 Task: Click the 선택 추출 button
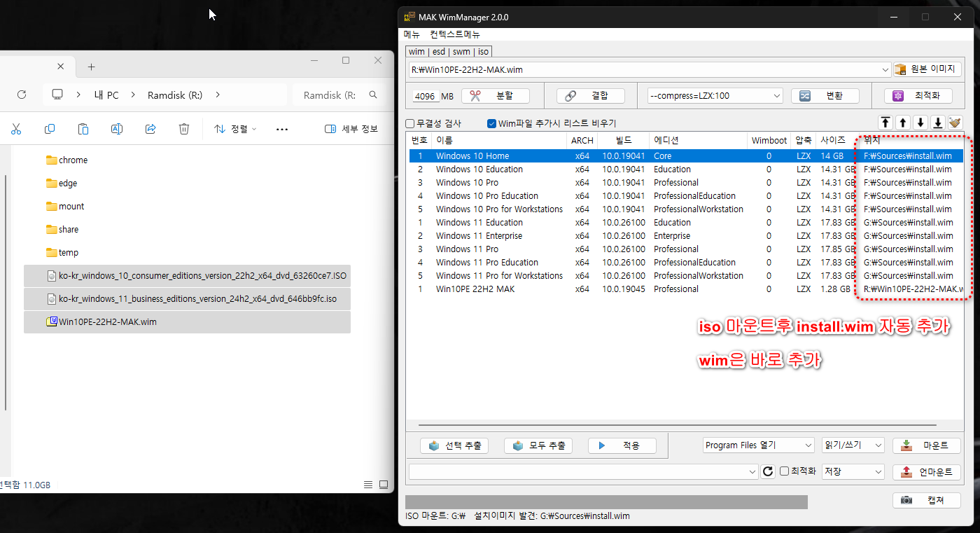[x=454, y=445]
